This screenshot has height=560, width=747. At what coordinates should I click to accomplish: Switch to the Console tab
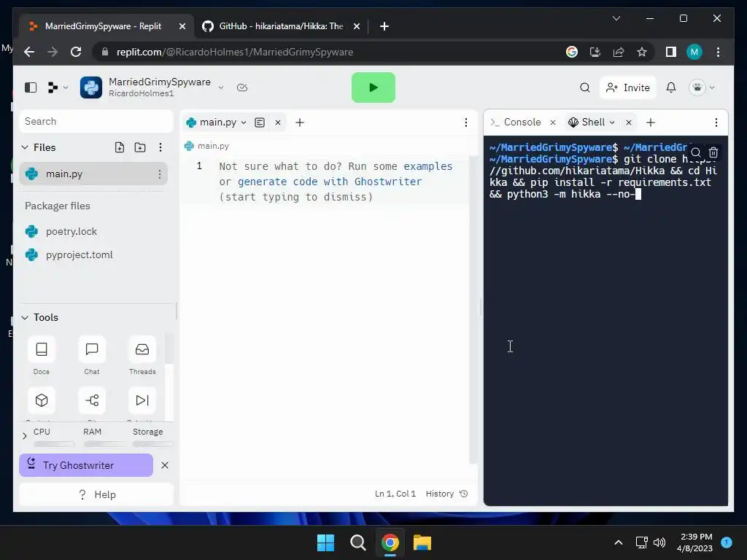(x=516, y=122)
